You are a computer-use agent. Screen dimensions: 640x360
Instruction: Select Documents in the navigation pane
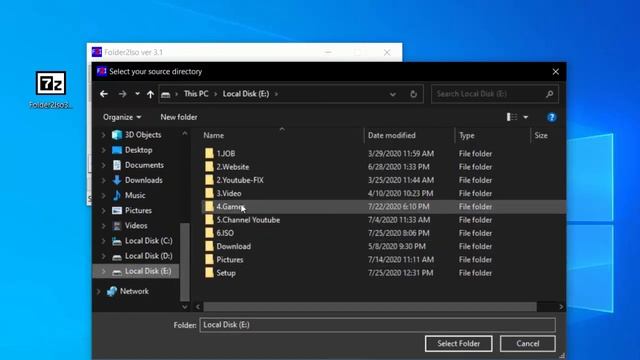tap(144, 165)
